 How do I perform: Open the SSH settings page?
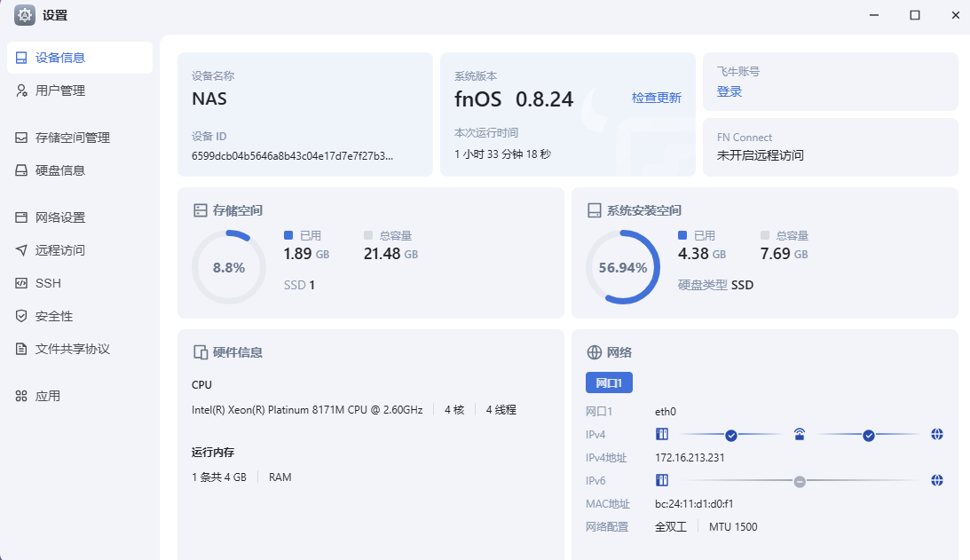(48, 283)
